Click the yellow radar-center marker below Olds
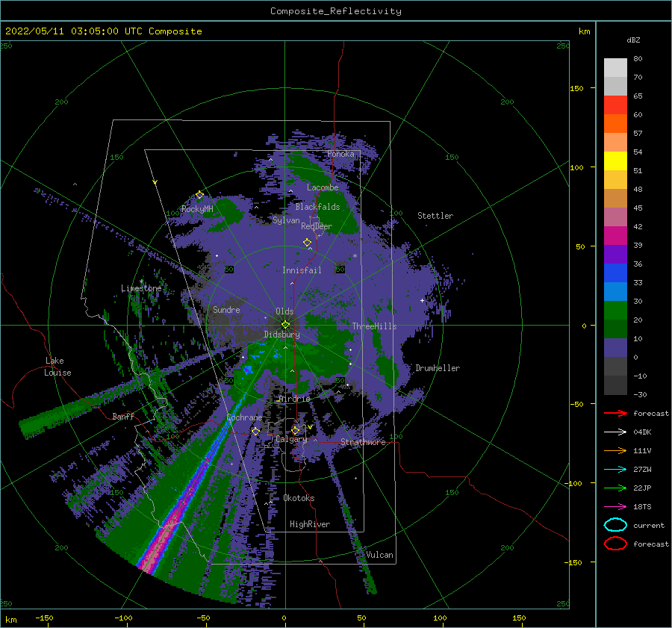Screen dimensions: 672x628 285,325
